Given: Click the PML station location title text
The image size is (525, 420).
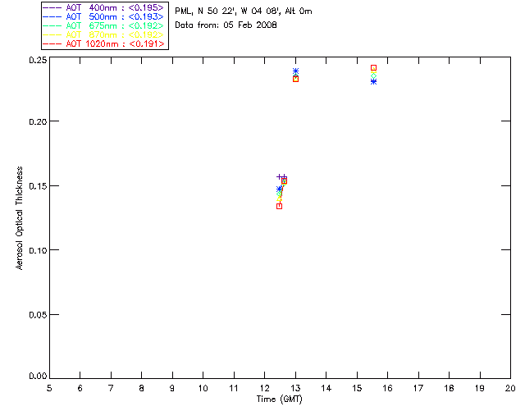Looking at the screenshot, I should (x=244, y=11).
